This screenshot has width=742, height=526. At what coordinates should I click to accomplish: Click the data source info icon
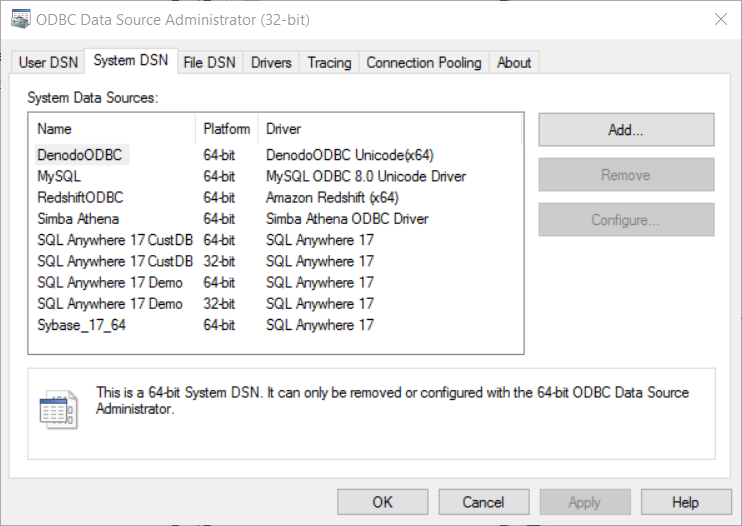pyautogui.click(x=59, y=410)
